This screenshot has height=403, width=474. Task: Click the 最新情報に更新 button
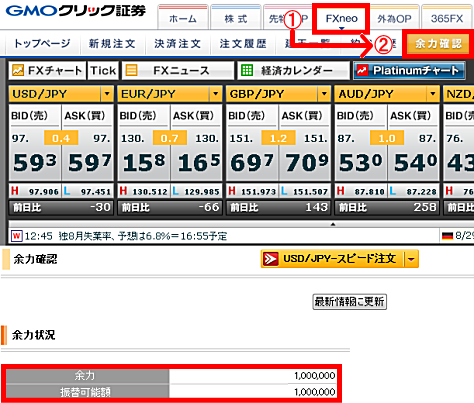[349, 302]
